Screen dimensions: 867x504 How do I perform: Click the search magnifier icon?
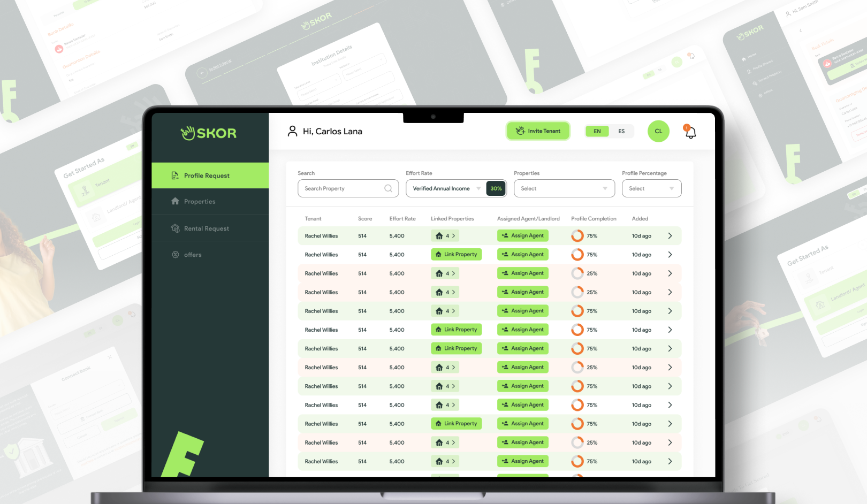pos(388,188)
